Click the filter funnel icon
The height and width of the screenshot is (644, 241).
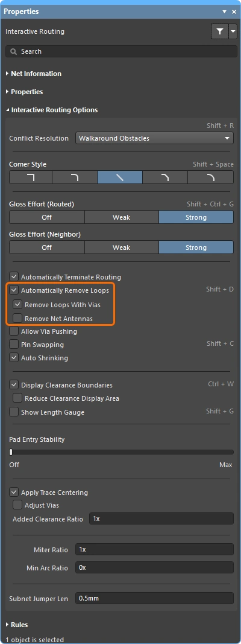220,31
